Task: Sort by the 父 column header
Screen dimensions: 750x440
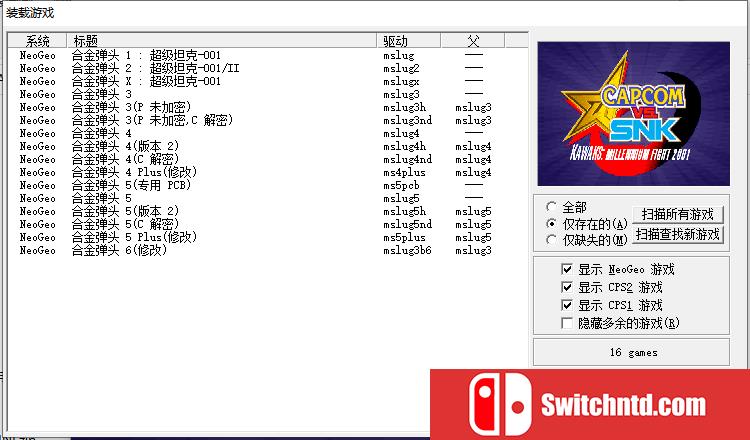Action: [x=473, y=41]
